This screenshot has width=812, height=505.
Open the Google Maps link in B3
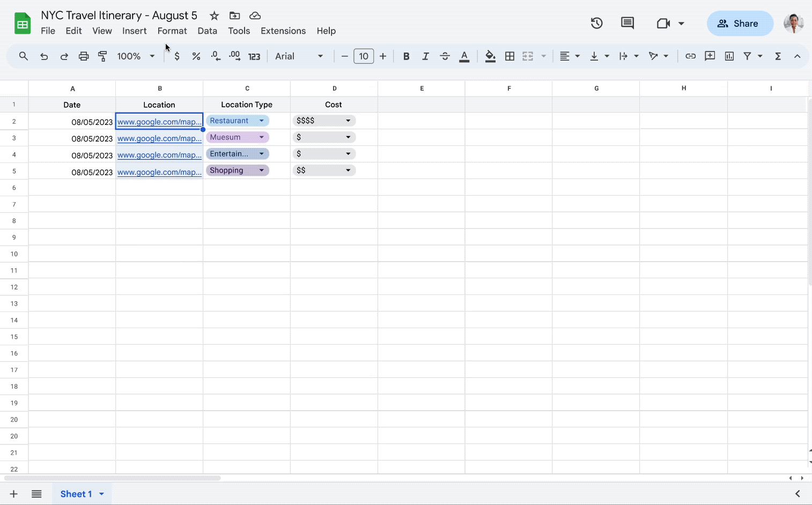point(159,138)
